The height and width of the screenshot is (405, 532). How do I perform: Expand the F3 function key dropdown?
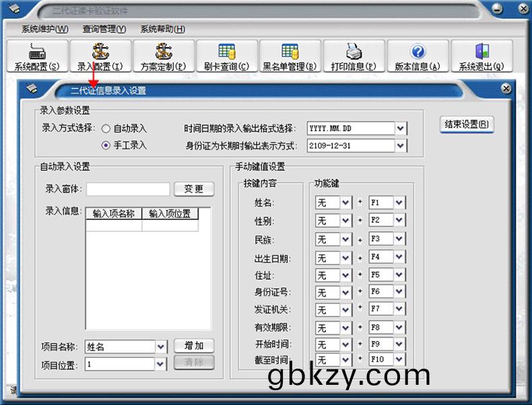click(x=399, y=239)
